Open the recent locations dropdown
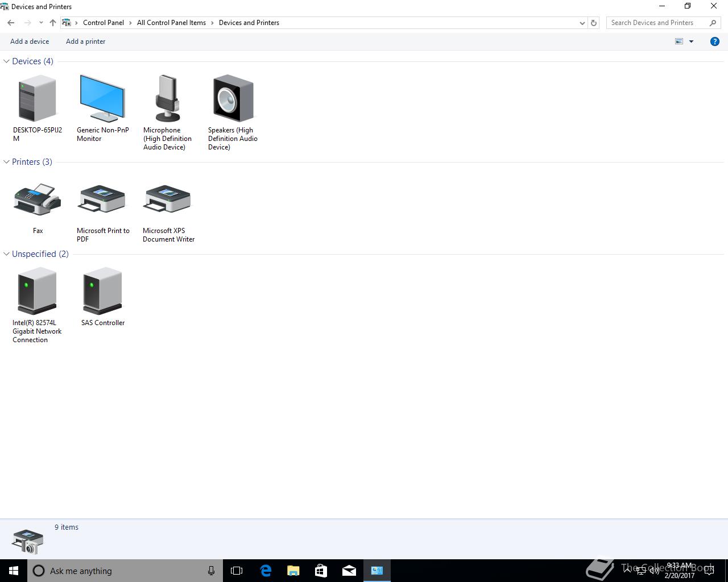The width and height of the screenshot is (728, 582). [x=41, y=23]
